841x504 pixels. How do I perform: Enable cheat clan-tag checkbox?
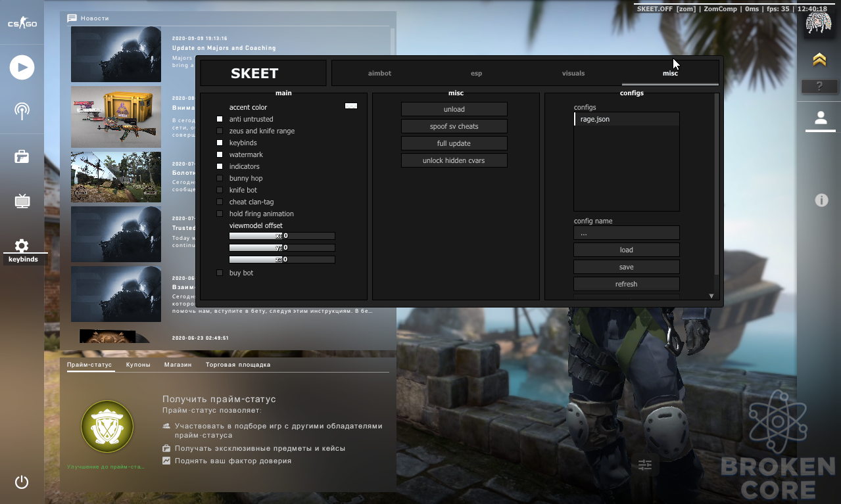[x=220, y=202]
